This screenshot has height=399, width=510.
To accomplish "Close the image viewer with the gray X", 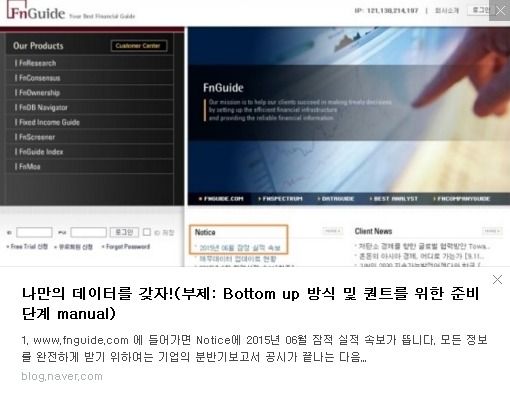I will [500, 10].
